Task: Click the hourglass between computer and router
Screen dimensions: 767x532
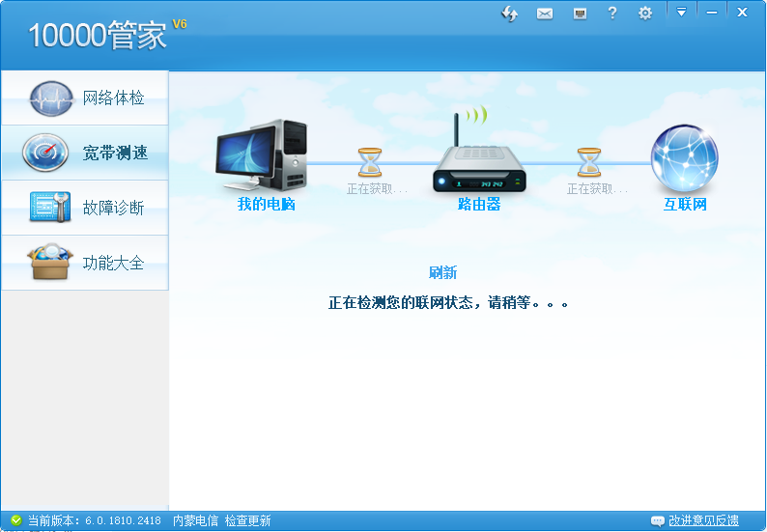Action: [370, 162]
